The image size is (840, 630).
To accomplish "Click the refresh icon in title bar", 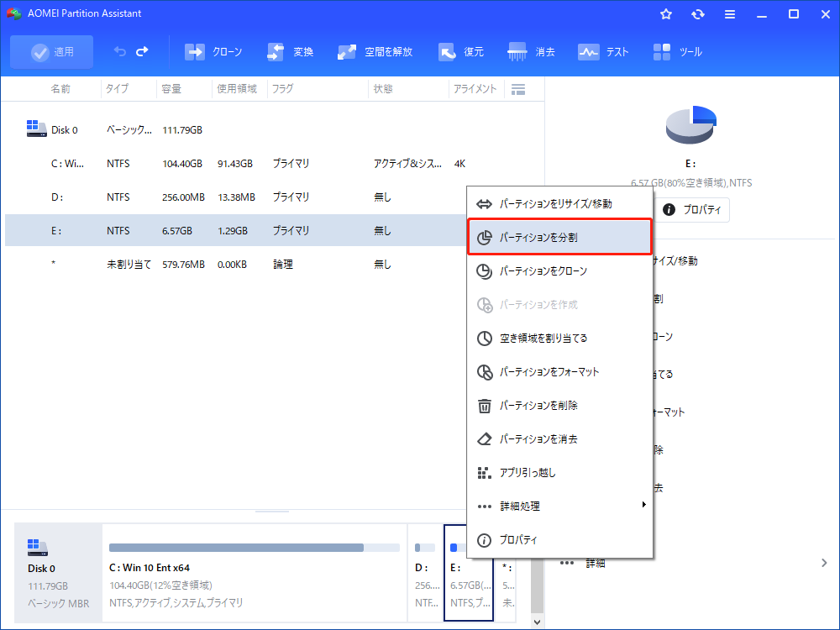I will 697,14.
